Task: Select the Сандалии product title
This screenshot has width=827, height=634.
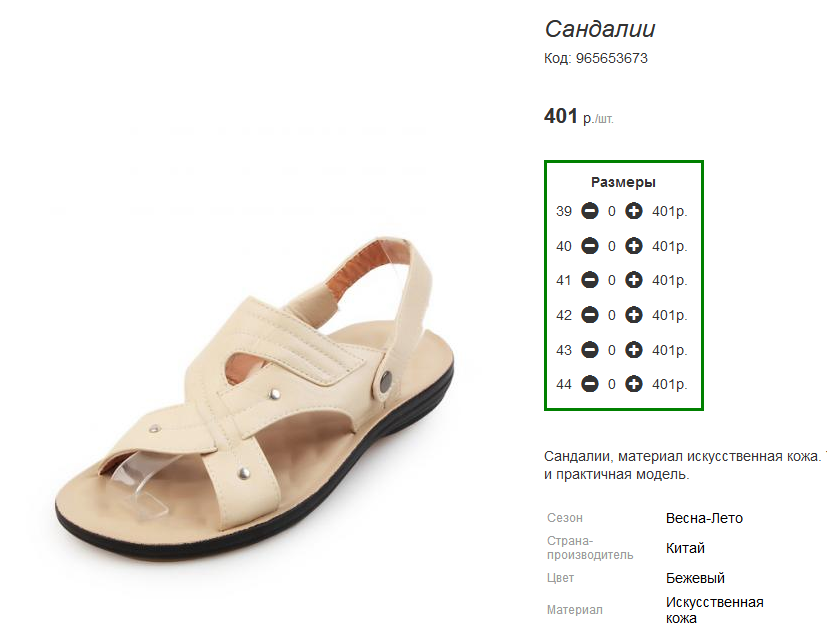Action: point(600,29)
